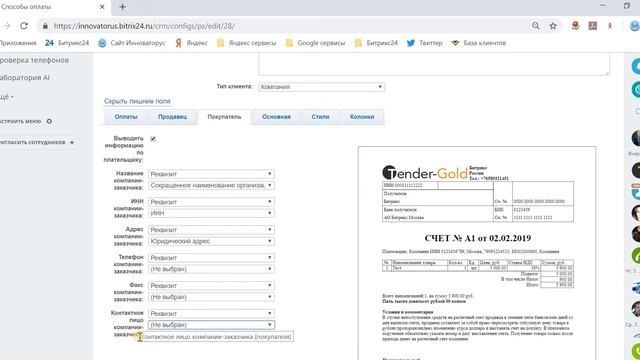The image size is (640, 360).
Task: Open Проверка телефонов in the sidebar
Action: [x=34, y=60]
